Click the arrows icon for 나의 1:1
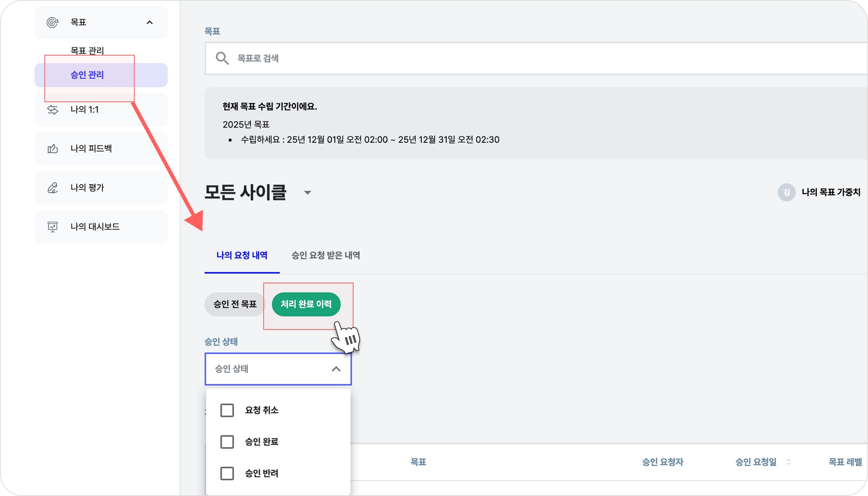The height and width of the screenshot is (496, 868). tap(52, 110)
